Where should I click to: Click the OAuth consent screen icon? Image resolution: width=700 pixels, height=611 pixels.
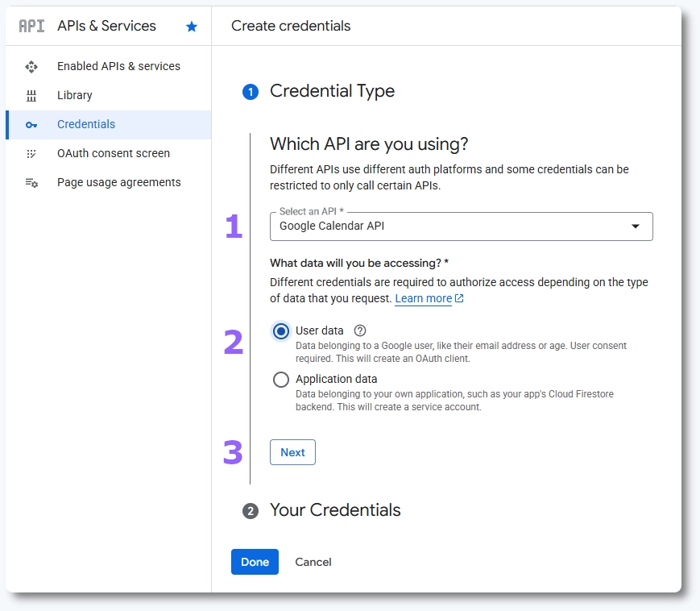(31, 153)
